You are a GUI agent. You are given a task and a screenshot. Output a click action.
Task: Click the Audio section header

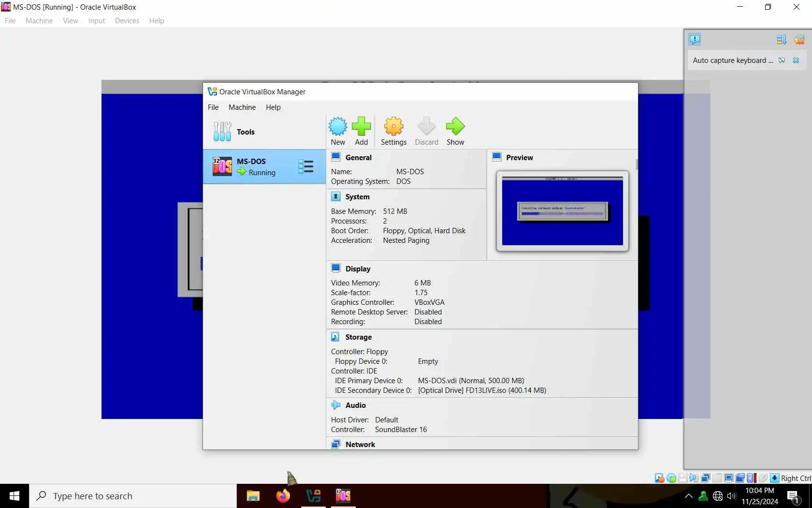355,405
